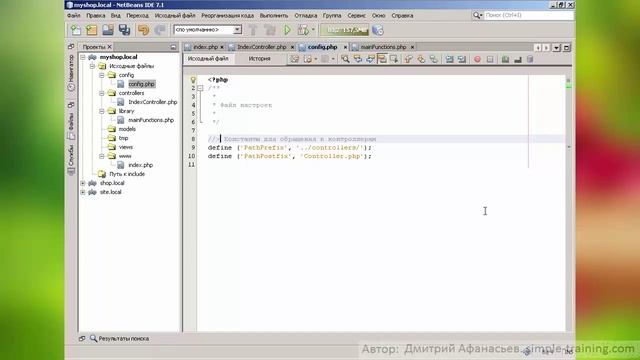Click the Save All toolbar icon
This screenshot has width=640, height=360.
(x=124, y=30)
